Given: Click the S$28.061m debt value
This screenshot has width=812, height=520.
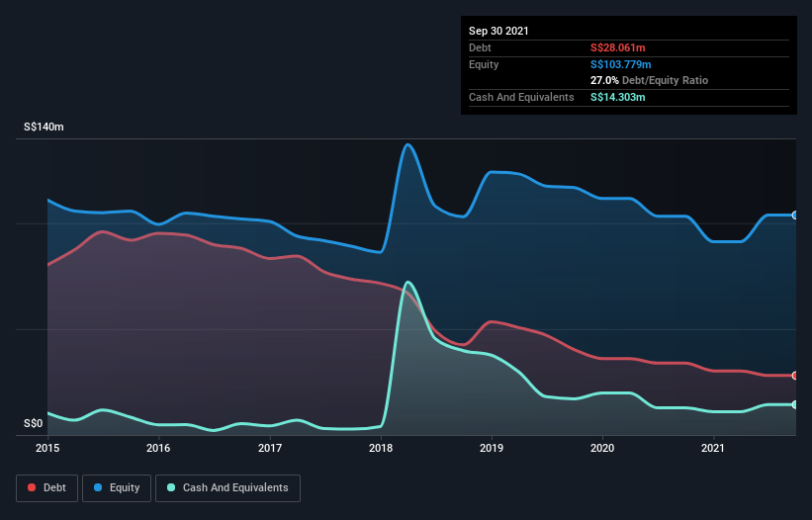Looking at the screenshot, I should click(x=618, y=47).
